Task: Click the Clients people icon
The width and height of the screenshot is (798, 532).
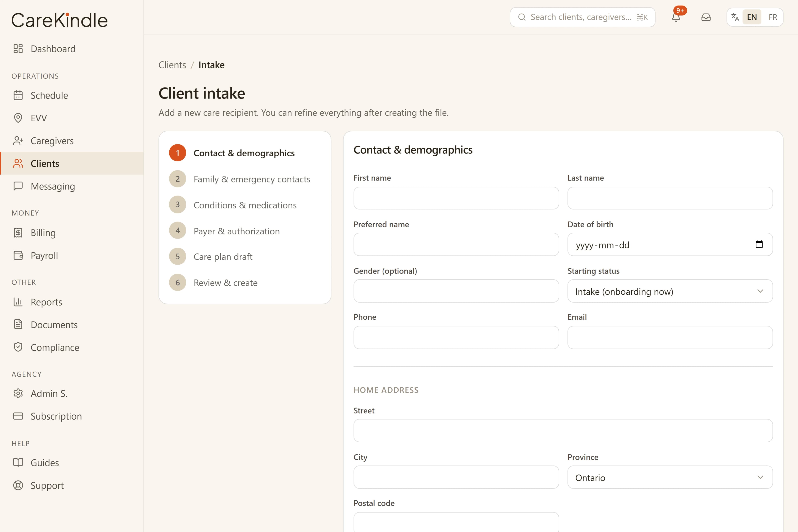Action: (x=18, y=164)
